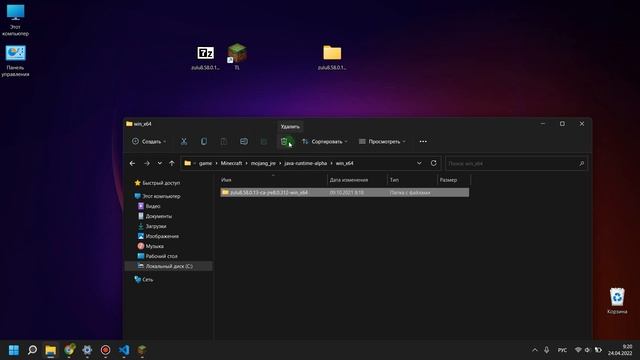Image resolution: width=640 pixels, height=360 pixels.
Task: Click the Cut scissors icon in Explorer toolbar
Action: coord(184,142)
